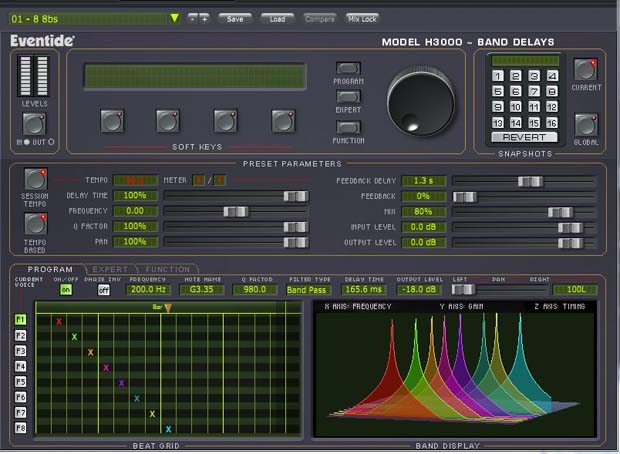Click the preset Pan slider handle
The width and height of the screenshot is (620, 454).
point(296,242)
